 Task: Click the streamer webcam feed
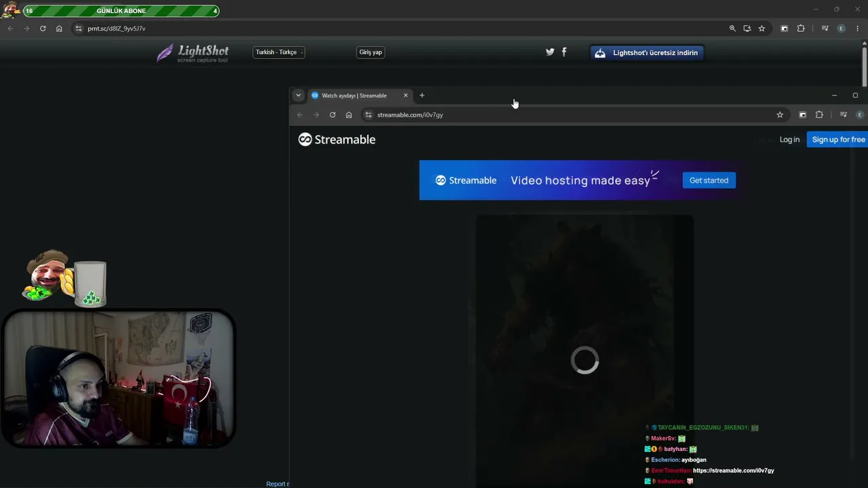click(119, 378)
